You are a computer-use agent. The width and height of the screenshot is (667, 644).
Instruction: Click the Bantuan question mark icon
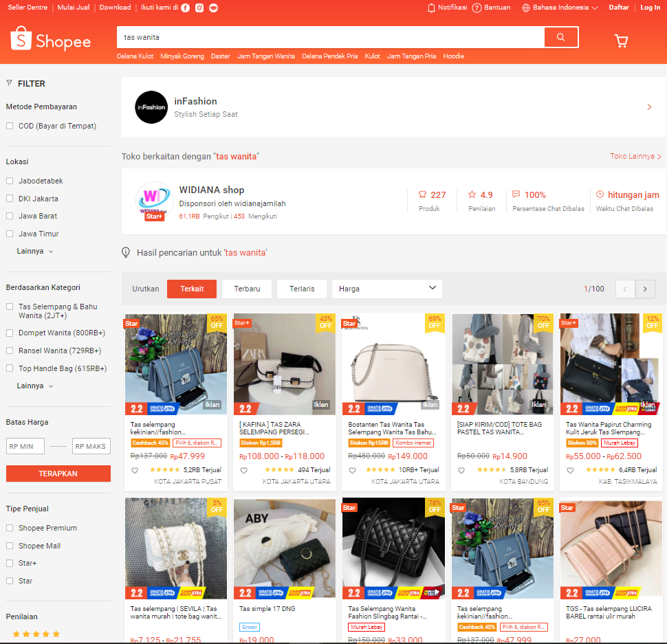click(477, 8)
